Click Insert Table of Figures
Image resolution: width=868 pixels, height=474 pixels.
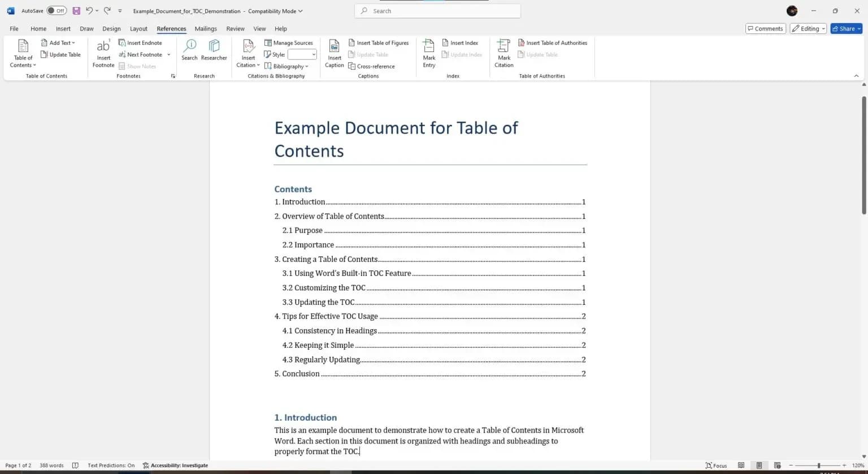pyautogui.click(x=379, y=43)
